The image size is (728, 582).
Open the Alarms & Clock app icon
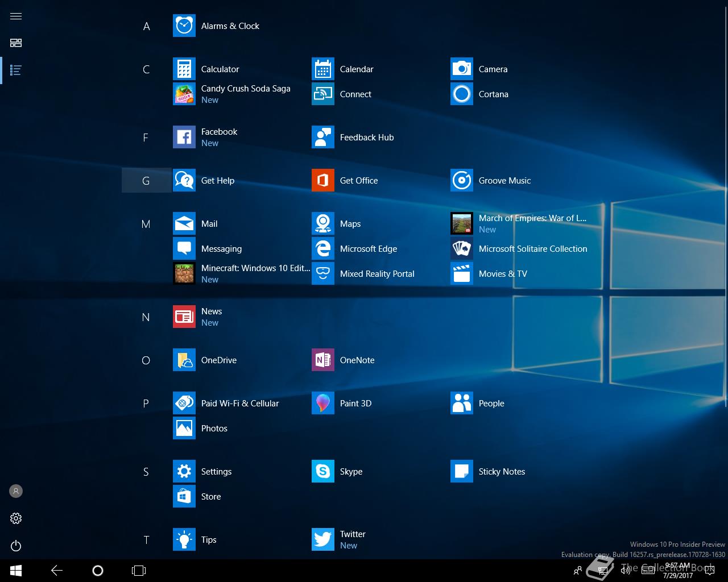point(184,26)
